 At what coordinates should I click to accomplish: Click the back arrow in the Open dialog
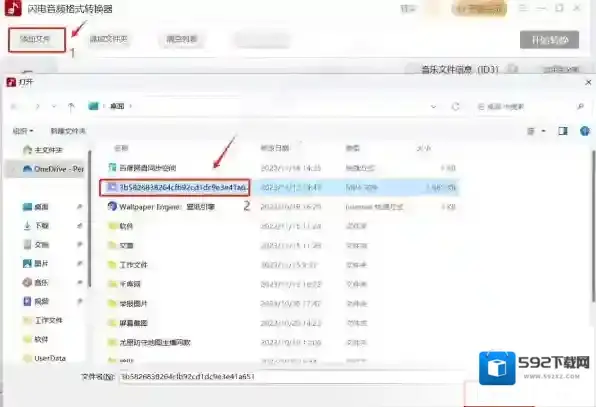(14, 106)
